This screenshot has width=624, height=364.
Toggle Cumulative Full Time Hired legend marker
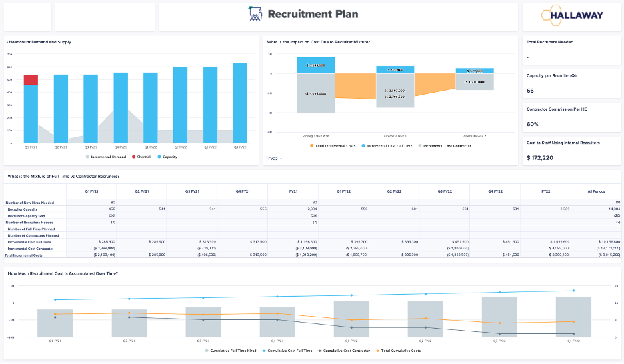pyautogui.click(x=207, y=351)
